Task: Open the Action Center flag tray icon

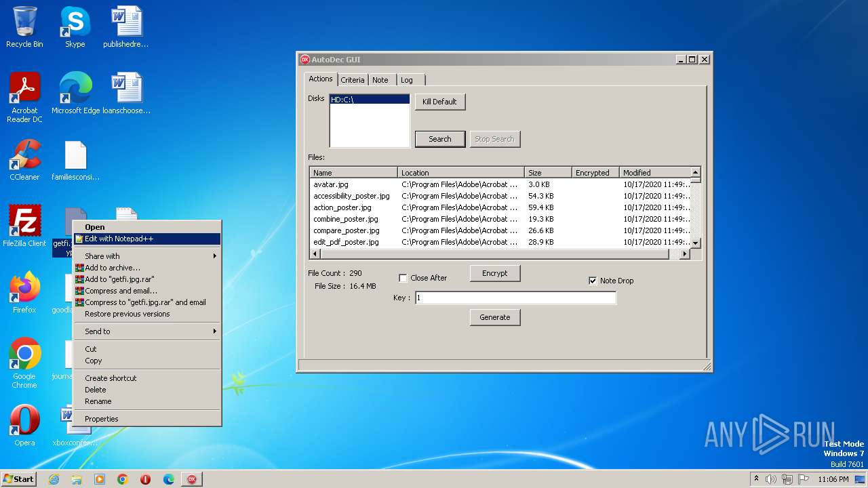Action: 802,479
